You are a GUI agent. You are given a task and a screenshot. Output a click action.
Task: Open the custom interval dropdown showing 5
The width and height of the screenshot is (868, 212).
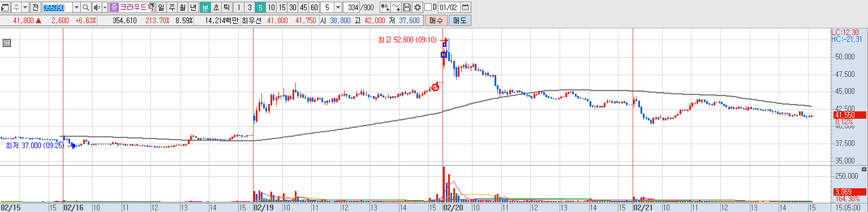click(x=338, y=7)
